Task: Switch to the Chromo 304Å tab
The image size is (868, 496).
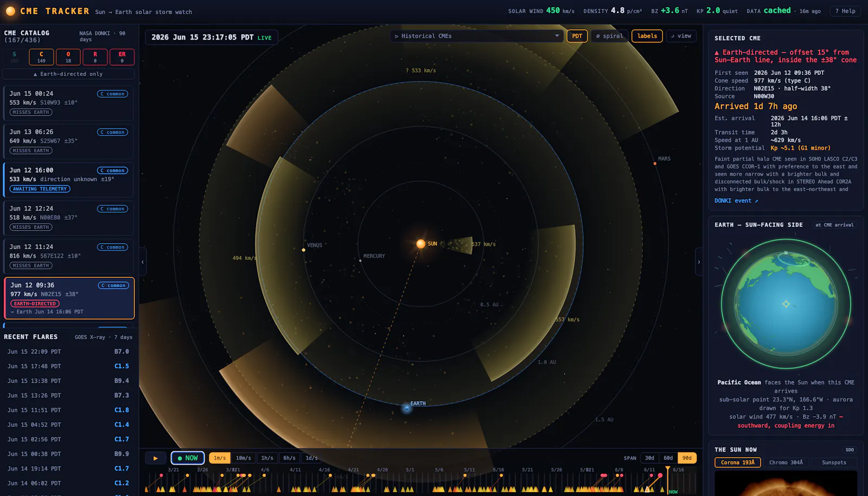Action: pos(786,462)
